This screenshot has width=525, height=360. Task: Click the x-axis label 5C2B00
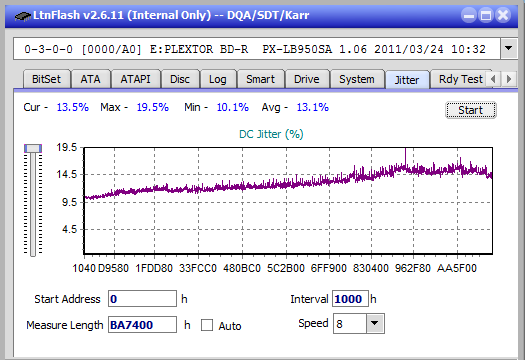click(286, 268)
